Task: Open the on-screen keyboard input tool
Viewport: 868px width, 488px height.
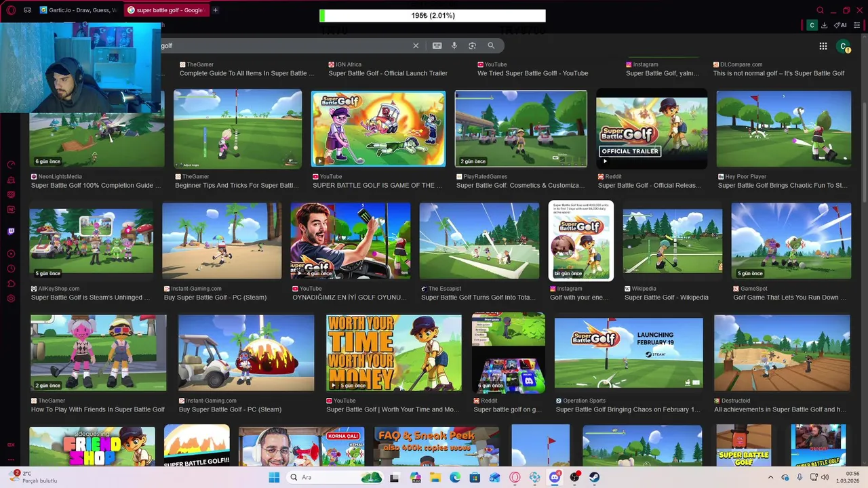Action: [x=437, y=45]
